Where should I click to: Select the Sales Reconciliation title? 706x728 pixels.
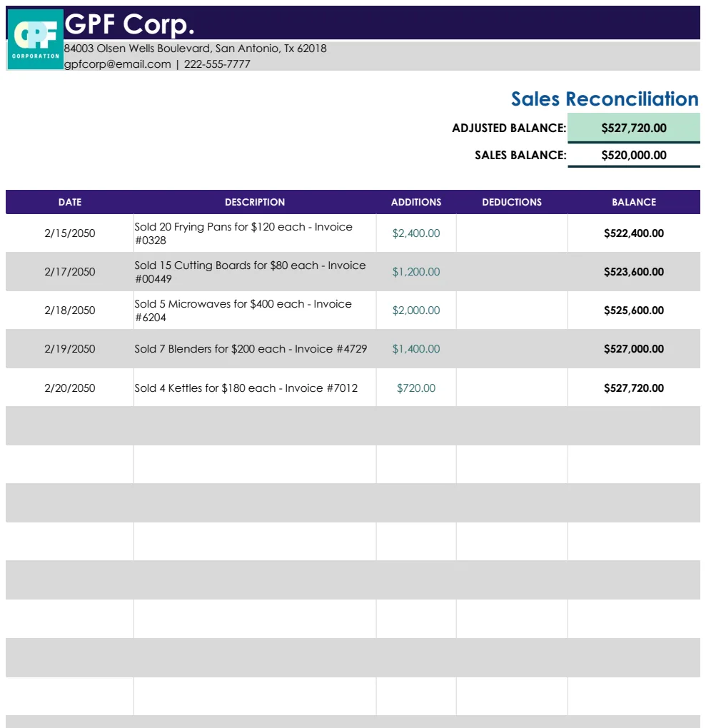[605, 99]
